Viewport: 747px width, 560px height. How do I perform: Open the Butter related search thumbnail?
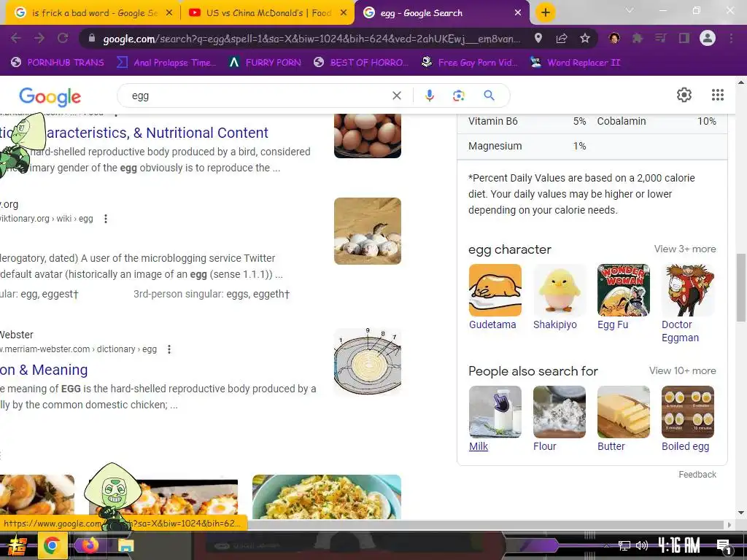(624, 412)
